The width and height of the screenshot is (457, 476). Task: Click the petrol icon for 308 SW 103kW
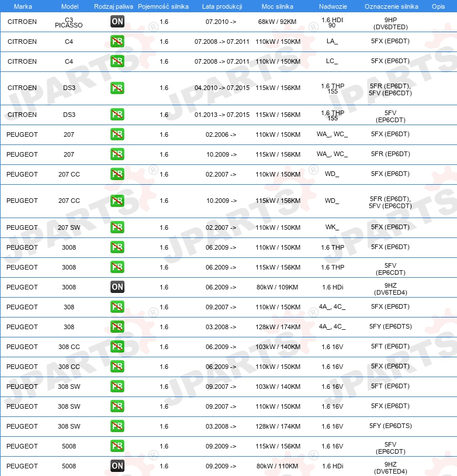(117, 386)
